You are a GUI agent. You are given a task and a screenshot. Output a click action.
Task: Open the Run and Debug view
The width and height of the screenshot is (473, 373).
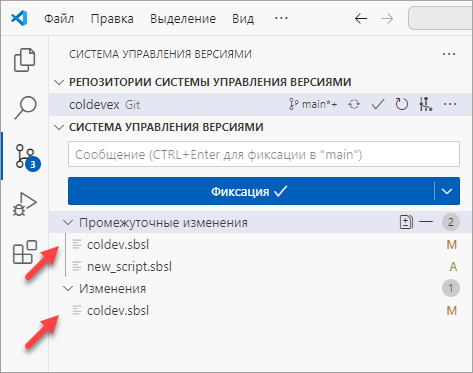(x=25, y=204)
